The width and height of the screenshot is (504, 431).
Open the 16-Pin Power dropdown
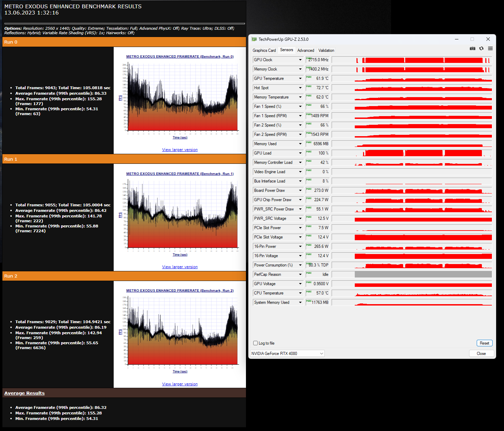point(300,246)
